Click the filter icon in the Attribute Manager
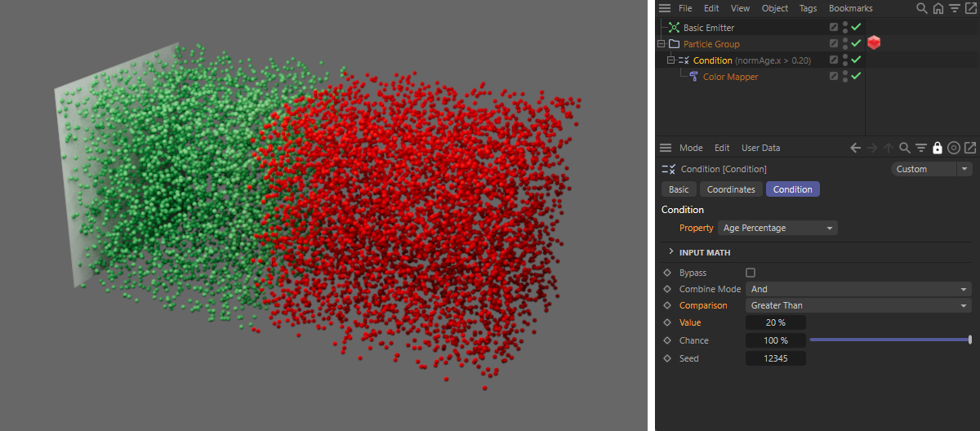The width and height of the screenshot is (980, 431). coord(920,148)
